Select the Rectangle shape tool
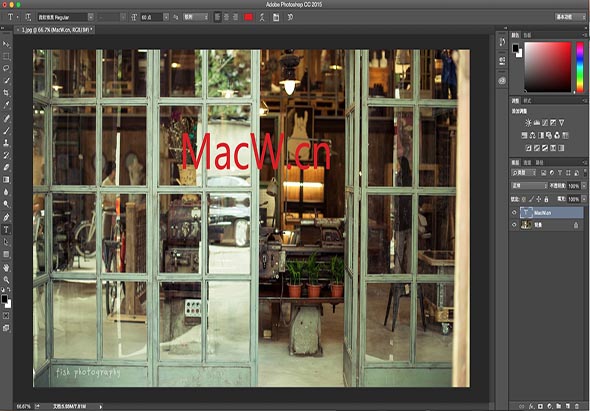The width and height of the screenshot is (590, 411). tap(6, 254)
